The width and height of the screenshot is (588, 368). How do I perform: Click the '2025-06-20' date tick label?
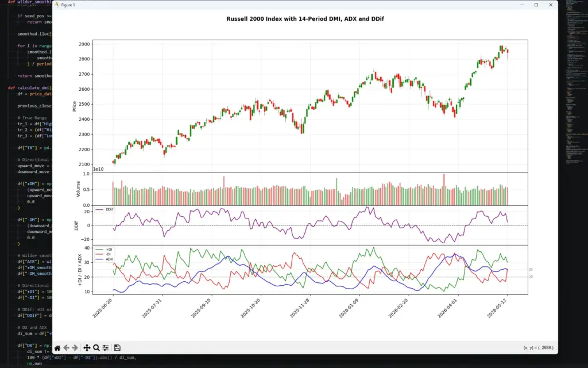click(x=103, y=308)
